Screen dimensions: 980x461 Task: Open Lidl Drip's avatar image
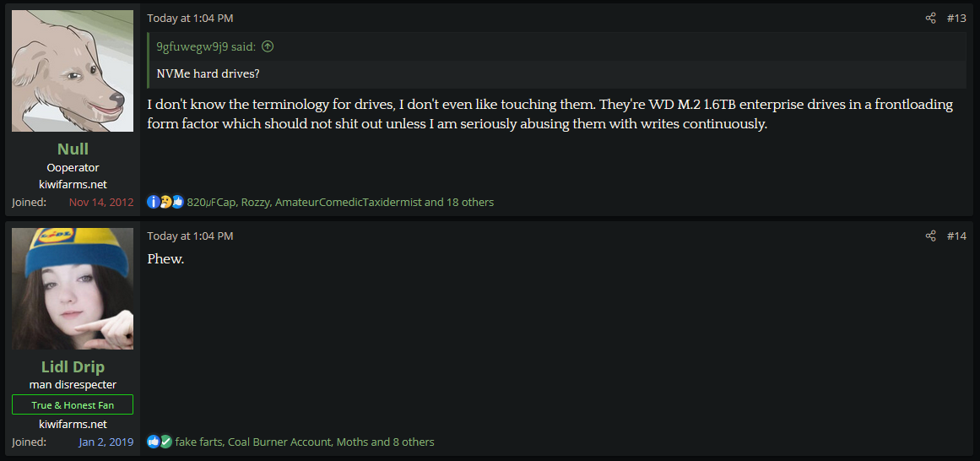[73, 289]
